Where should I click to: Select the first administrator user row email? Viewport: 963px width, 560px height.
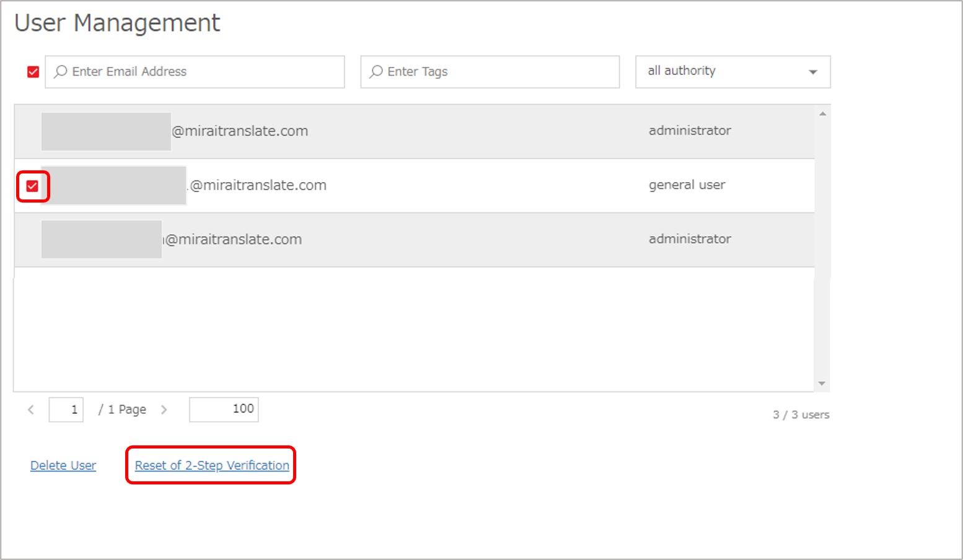[x=240, y=131]
